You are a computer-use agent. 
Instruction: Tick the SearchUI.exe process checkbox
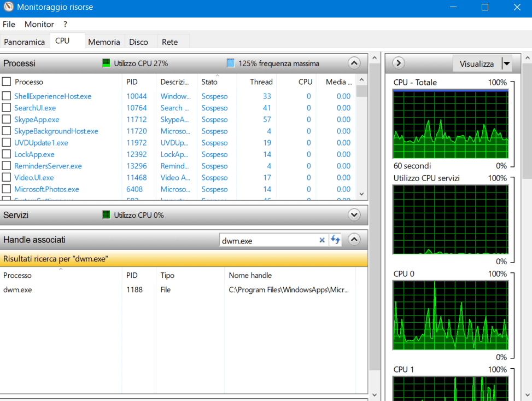[x=6, y=108]
